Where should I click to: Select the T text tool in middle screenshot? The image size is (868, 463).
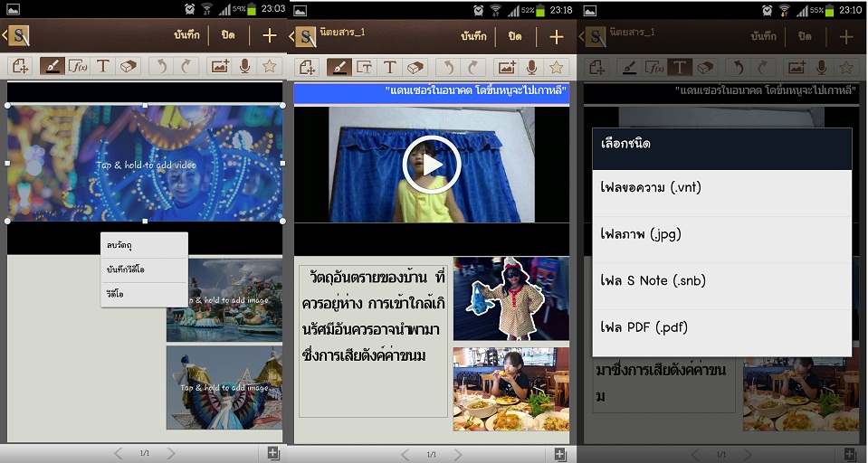390,68
